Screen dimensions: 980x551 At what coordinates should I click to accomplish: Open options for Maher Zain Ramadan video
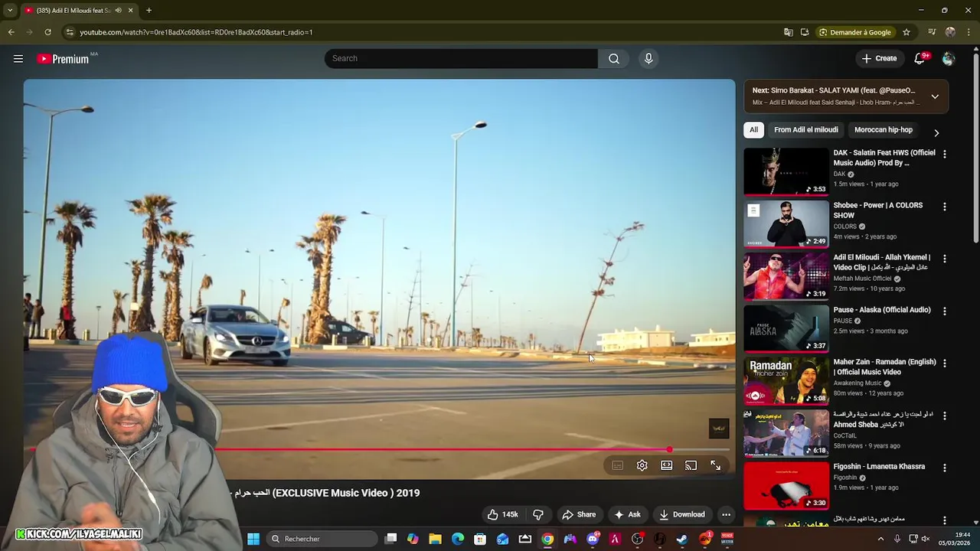[944, 364]
